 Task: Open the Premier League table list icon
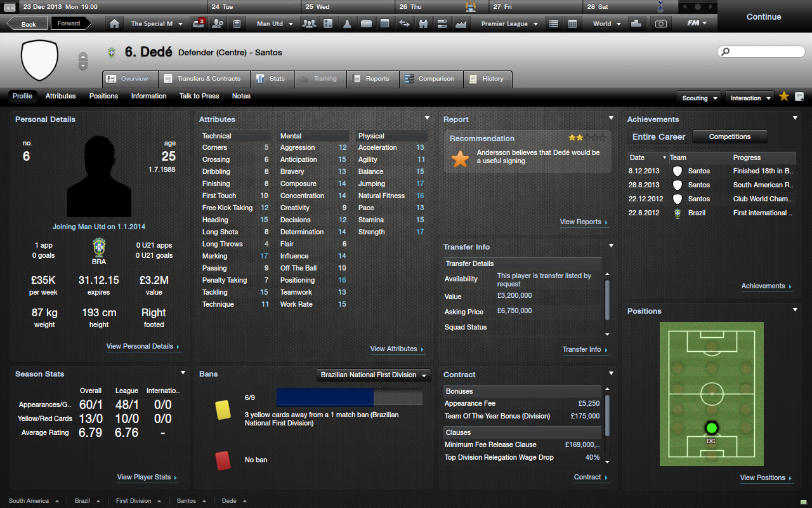pyautogui.click(x=554, y=24)
